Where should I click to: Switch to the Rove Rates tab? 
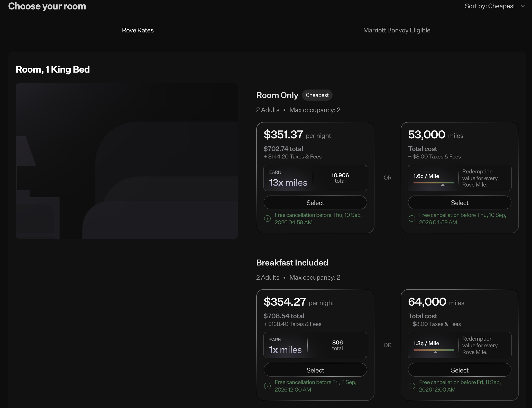138,30
